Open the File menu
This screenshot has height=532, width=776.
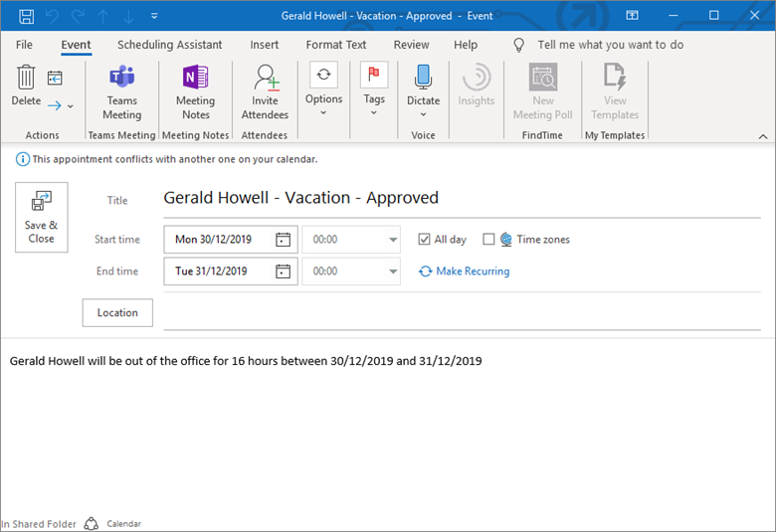pos(24,45)
